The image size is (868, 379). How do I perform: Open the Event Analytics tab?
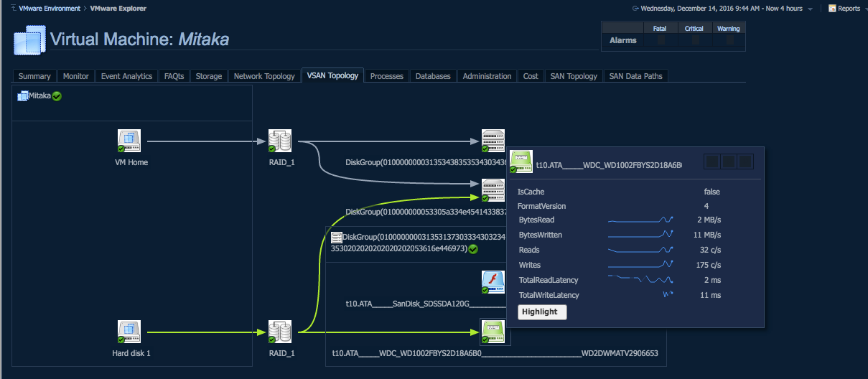(126, 76)
